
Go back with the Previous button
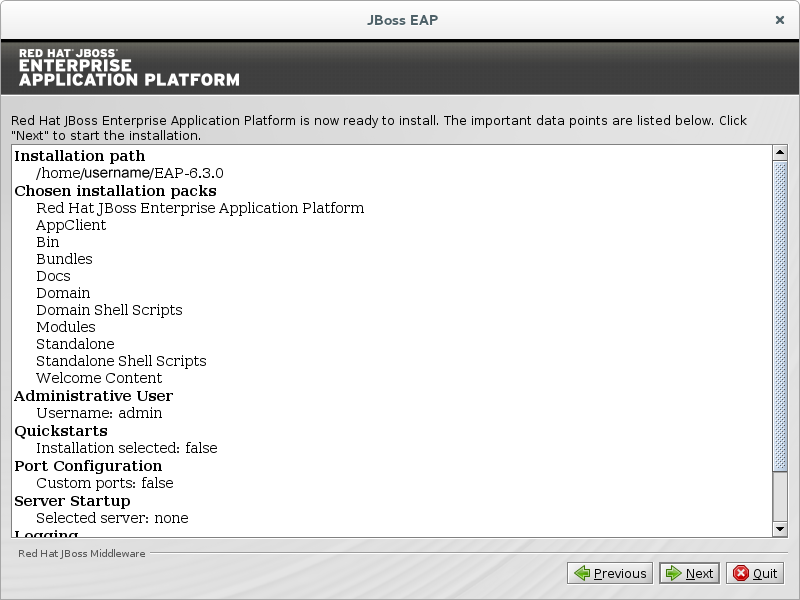[x=610, y=573]
